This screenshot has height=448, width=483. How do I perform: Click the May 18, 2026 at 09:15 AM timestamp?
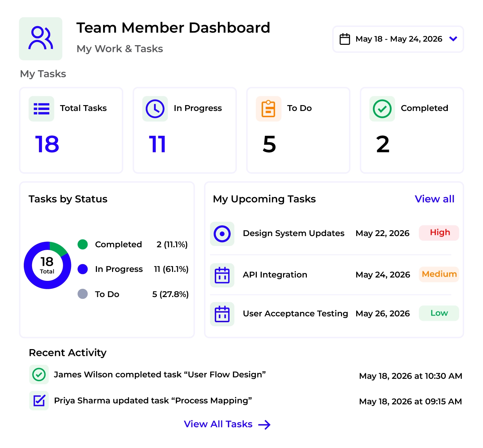411,401
